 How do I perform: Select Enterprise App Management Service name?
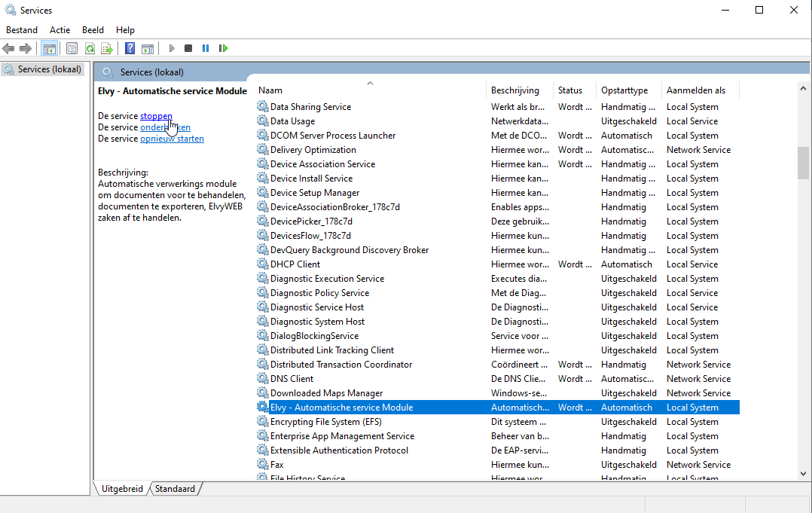[342, 436]
